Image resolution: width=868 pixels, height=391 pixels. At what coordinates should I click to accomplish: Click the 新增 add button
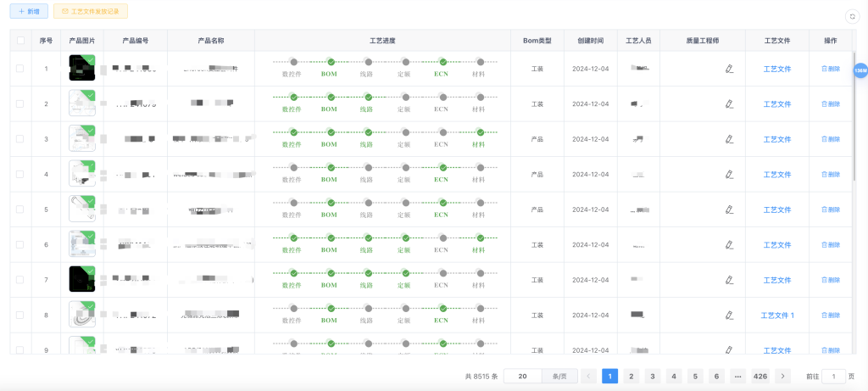[x=29, y=12]
